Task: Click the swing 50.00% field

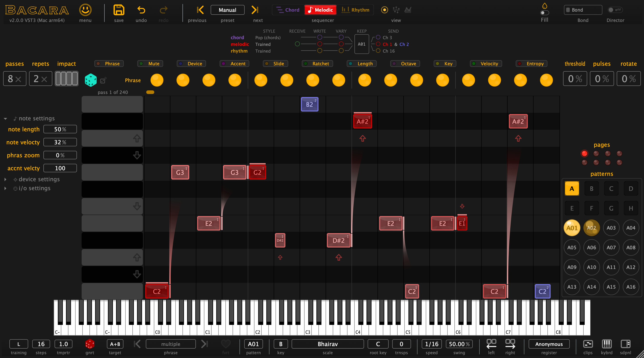Action: click(x=459, y=344)
